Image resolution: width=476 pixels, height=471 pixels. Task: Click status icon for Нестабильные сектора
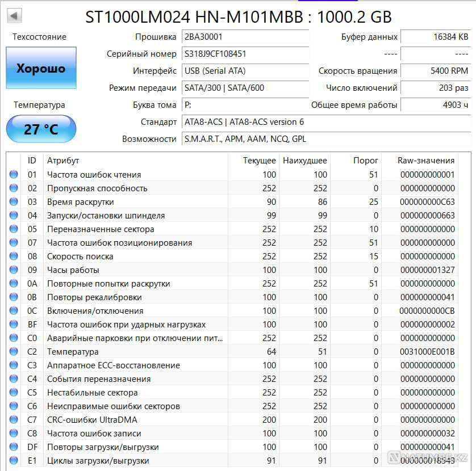[x=14, y=393]
